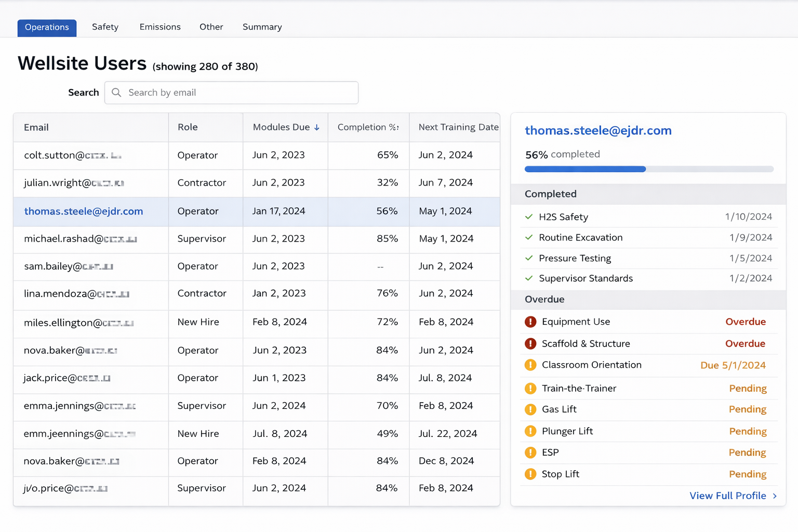Click the H2S Safety checkmark icon
The height and width of the screenshot is (532, 798).
tap(529, 217)
